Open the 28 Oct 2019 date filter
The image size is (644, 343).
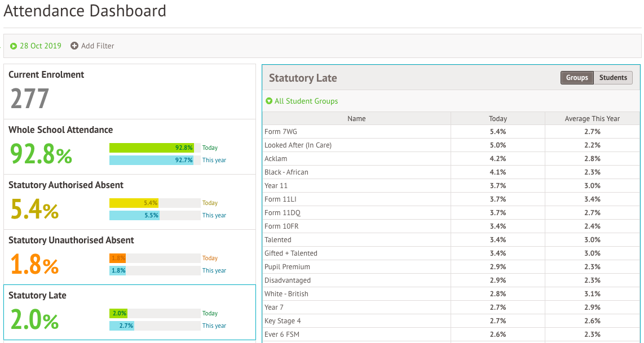point(40,46)
